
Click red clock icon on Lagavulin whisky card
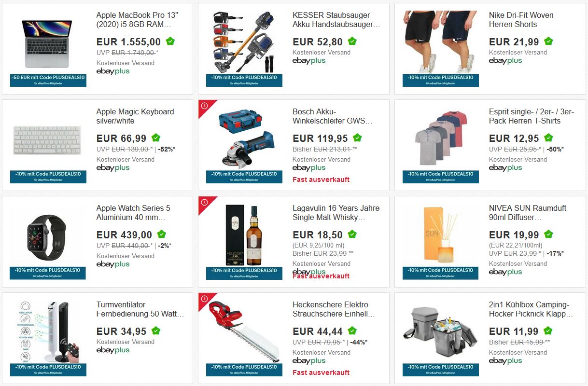coord(204,203)
